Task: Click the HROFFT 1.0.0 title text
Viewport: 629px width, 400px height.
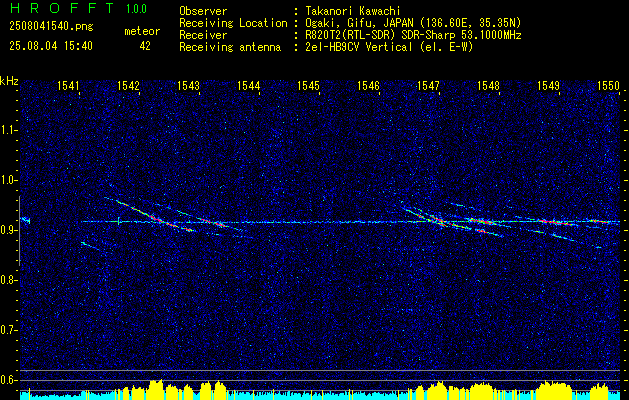Action: pyautogui.click(x=79, y=8)
